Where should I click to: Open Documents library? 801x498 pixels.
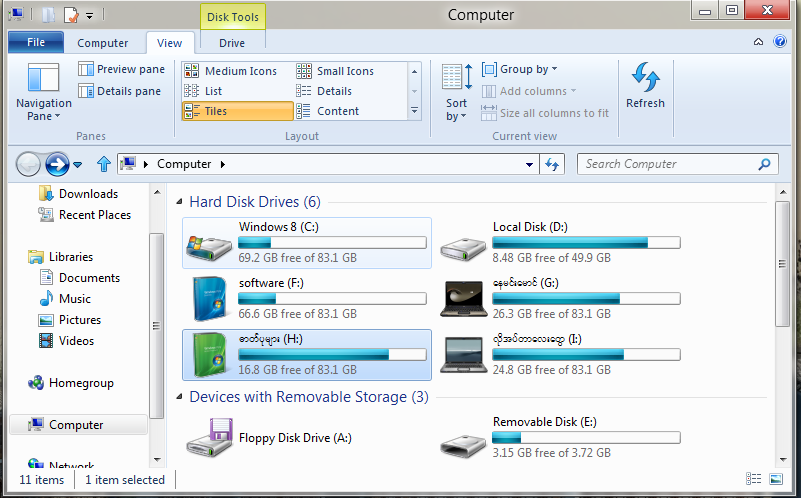79,277
